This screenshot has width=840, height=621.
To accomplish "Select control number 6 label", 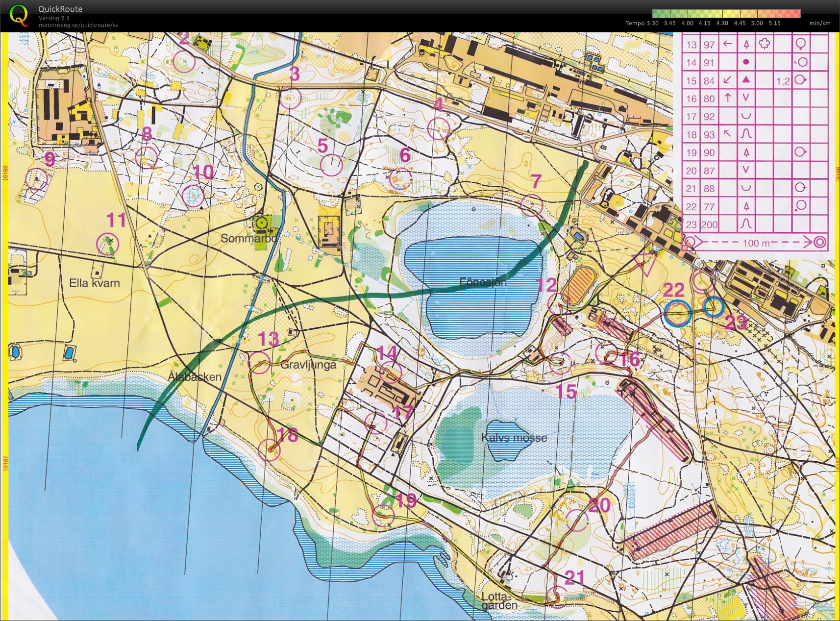I will [405, 155].
